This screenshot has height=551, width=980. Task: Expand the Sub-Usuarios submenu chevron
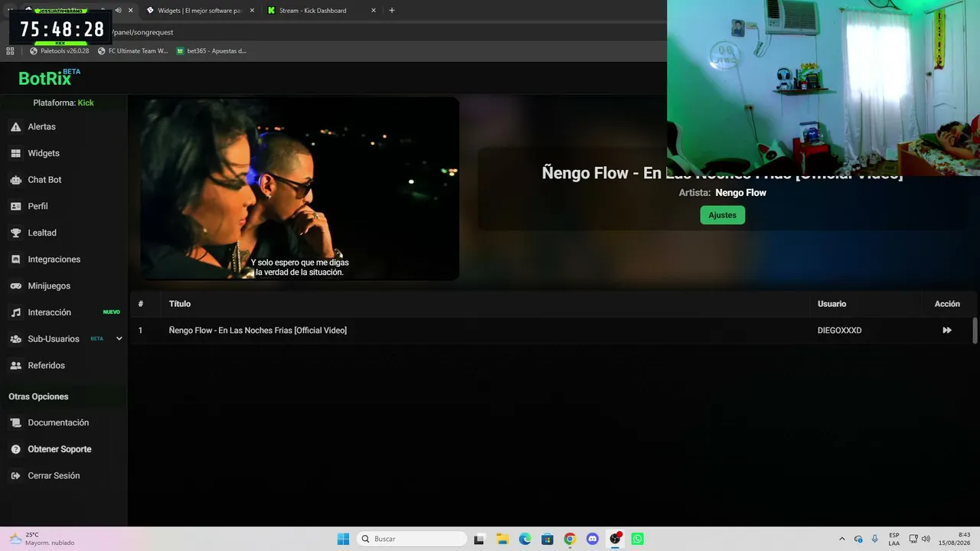pos(119,339)
